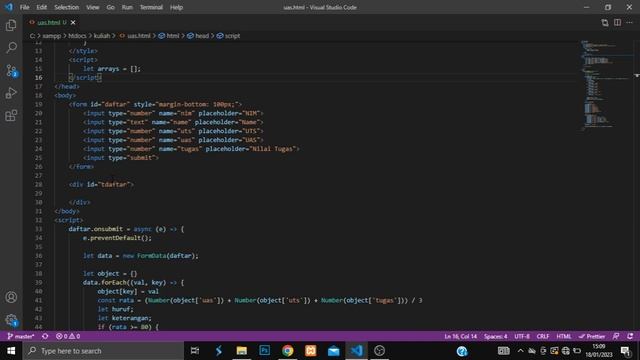Click the feedback icon in status bar
This screenshot has width=640, height=360.
[616, 336]
